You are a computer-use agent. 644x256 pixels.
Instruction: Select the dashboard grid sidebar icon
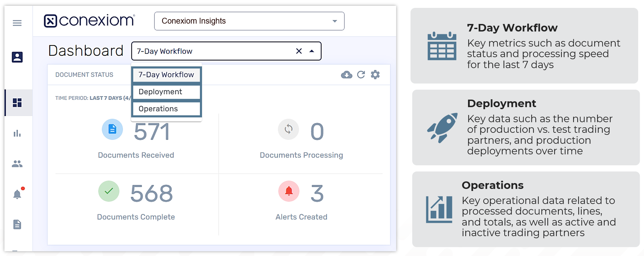[x=17, y=103]
